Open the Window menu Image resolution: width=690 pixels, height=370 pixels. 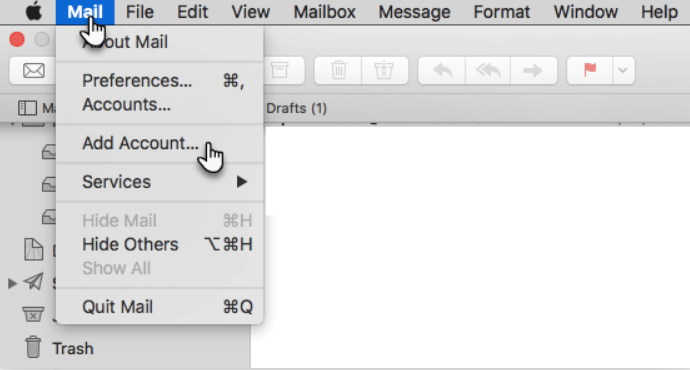click(586, 12)
